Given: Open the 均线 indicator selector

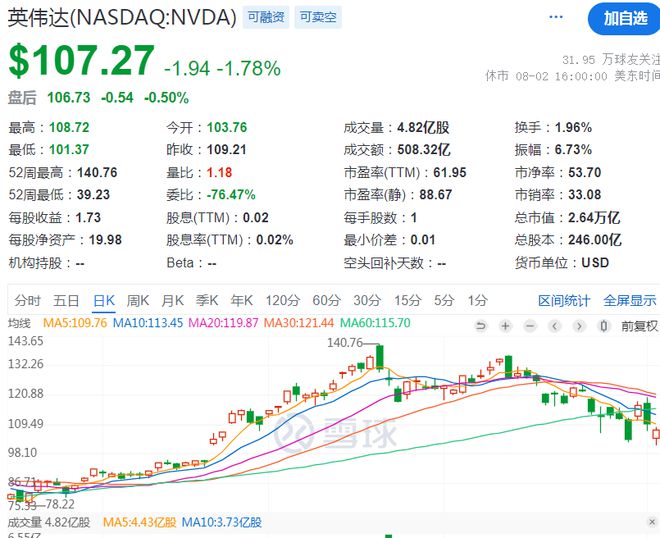Looking at the screenshot, I should click(x=20, y=323).
